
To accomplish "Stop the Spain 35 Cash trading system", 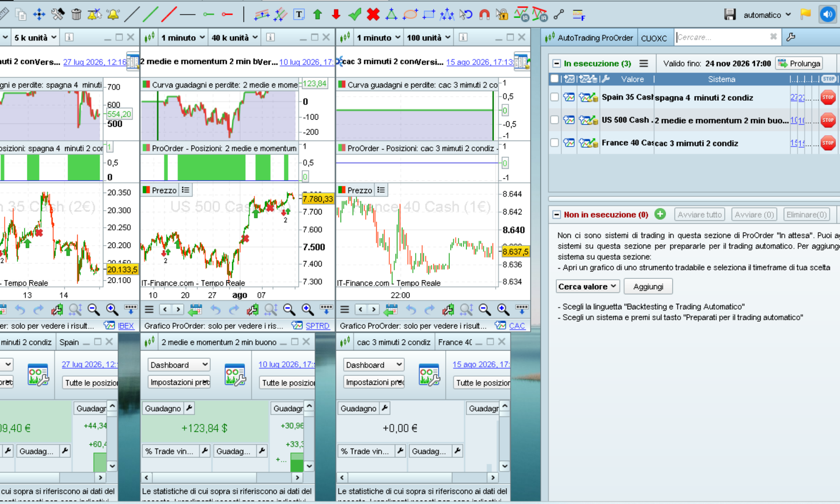I will click(x=828, y=97).
